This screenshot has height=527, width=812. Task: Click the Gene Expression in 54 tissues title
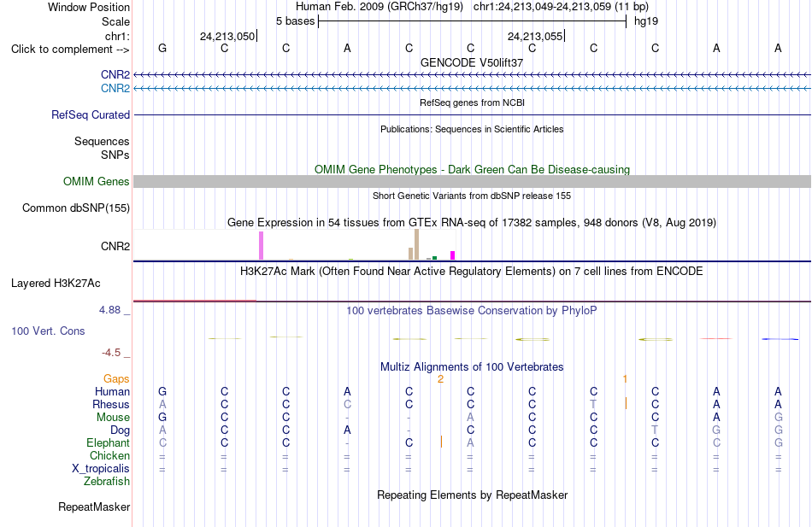(x=472, y=223)
